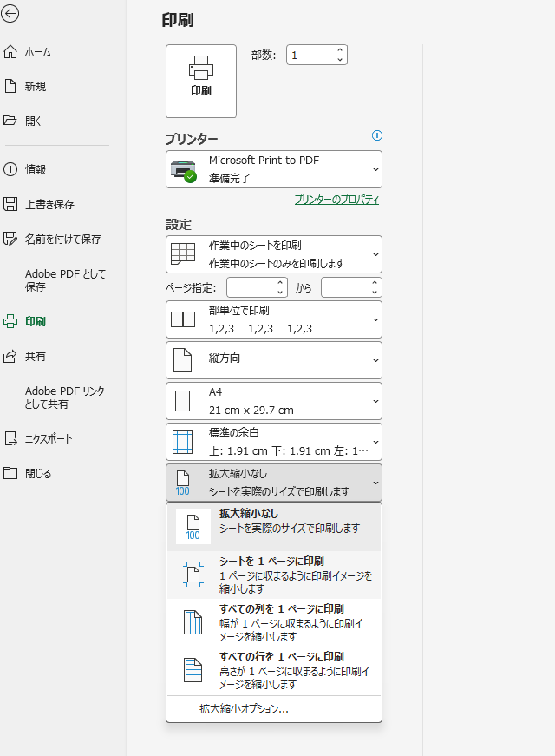Click the collated pages icon
Screen dimensions: 555x756
(183, 319)
